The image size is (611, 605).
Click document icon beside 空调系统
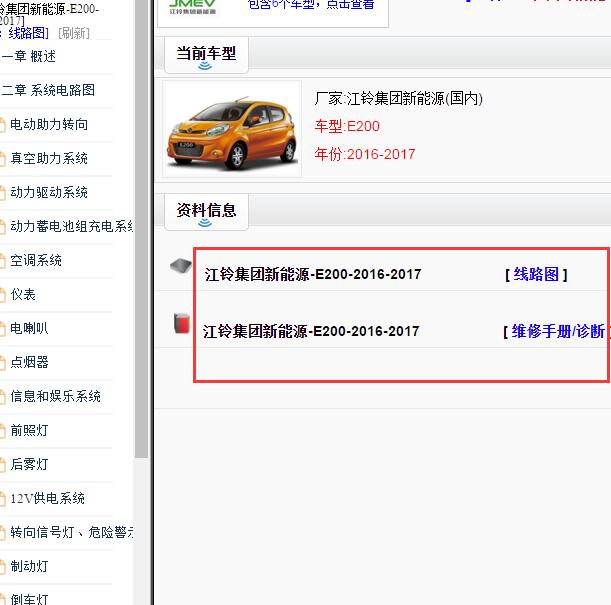2,261
